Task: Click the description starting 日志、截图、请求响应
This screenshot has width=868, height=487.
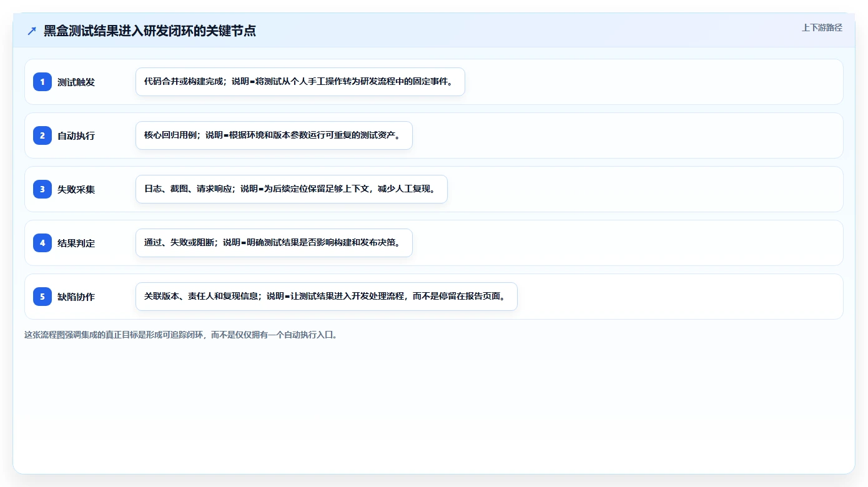Action: point(292,189)
